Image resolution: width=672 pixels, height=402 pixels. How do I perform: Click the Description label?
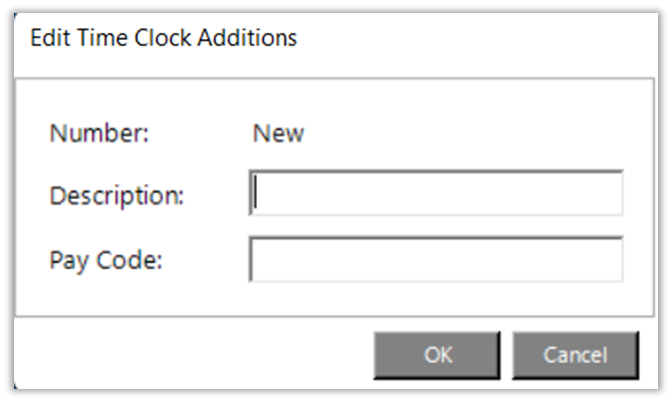pyautogui.click(x=117, y=194)
